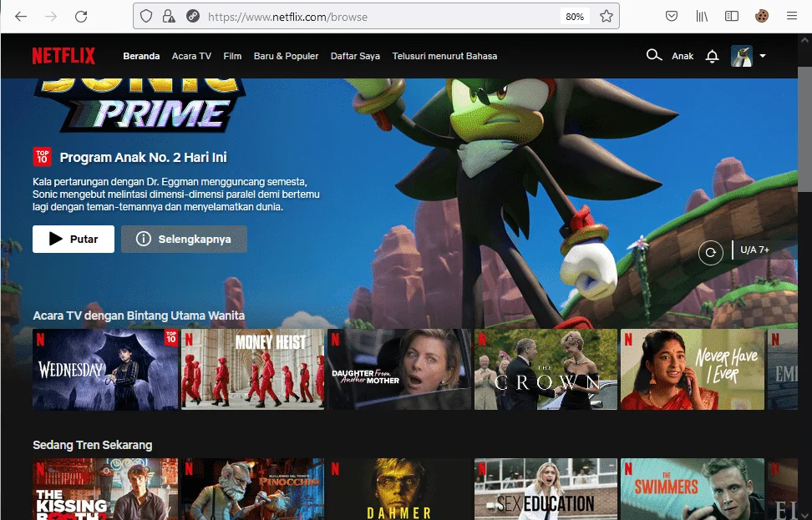Screen dimensions: 812x520
Task: Save page to Pocket
Action: click(672, 16)
